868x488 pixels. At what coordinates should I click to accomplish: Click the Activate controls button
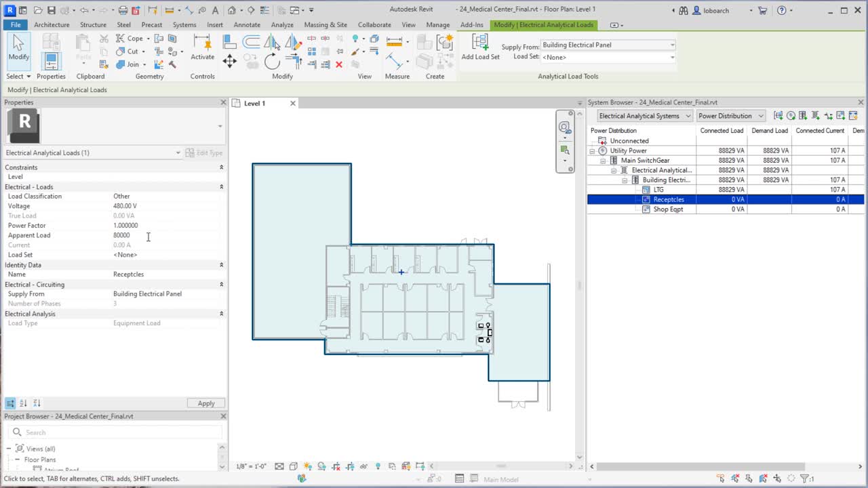coord(202,47)
